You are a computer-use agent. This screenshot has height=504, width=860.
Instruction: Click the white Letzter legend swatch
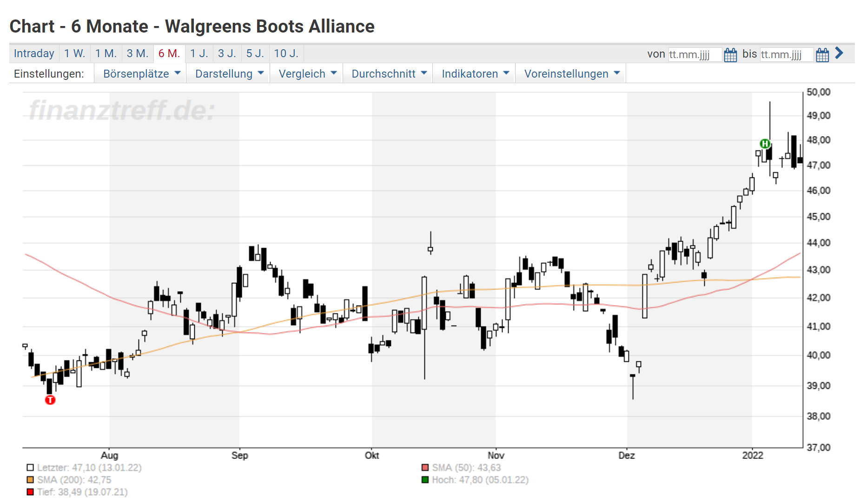(30, 468)
